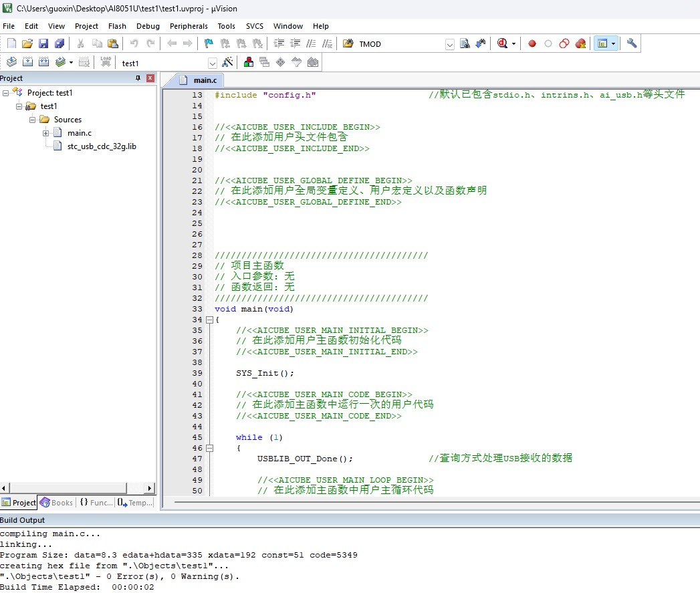Open a file using the folder icon
Screen dimensions: 700x593
coord(27,43)
